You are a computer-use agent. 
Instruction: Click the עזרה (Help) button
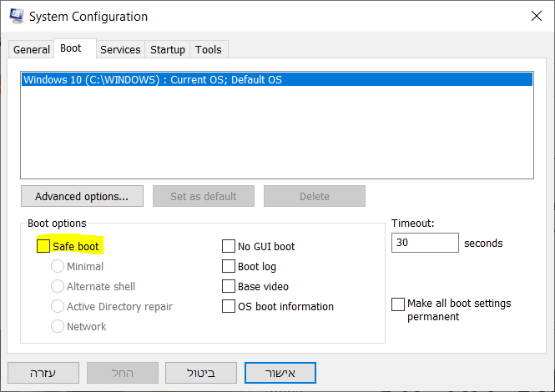(43, 372)
